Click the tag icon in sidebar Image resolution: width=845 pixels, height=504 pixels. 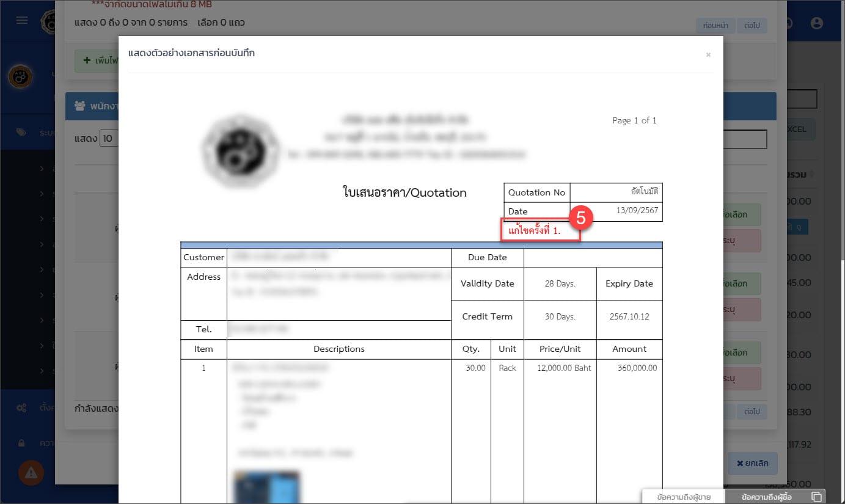tap(21, 132)
